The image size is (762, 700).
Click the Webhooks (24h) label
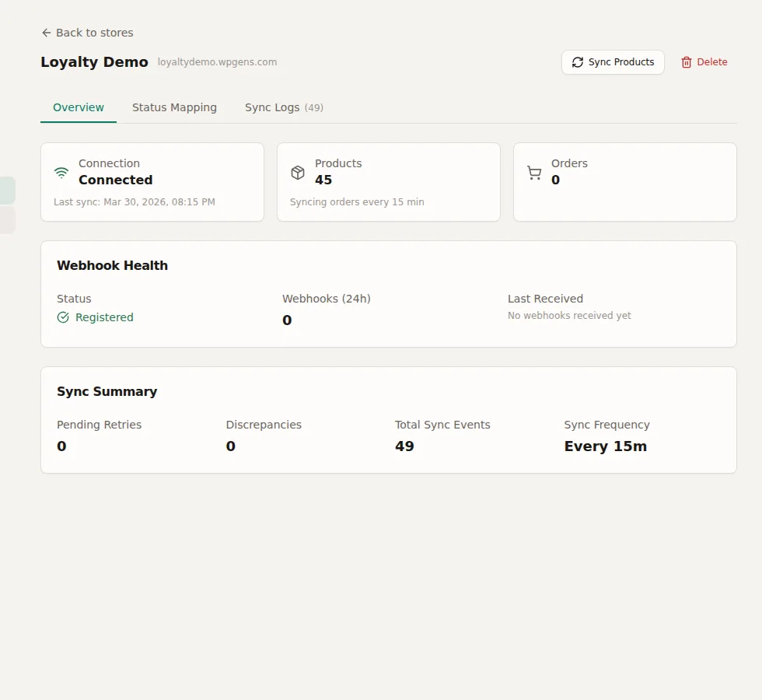point(327,299)
